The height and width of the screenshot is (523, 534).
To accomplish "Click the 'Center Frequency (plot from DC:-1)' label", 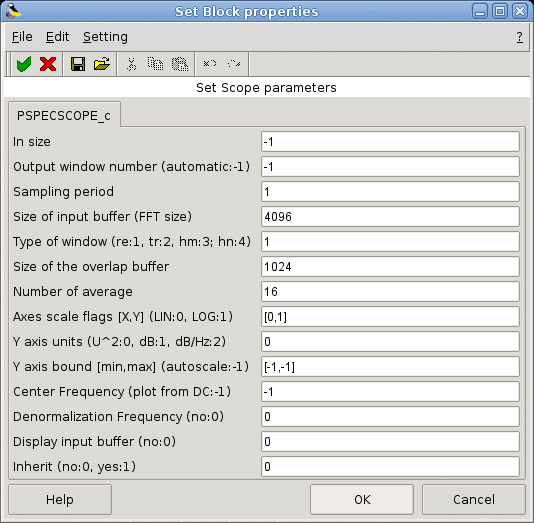I will click(122, 392).
